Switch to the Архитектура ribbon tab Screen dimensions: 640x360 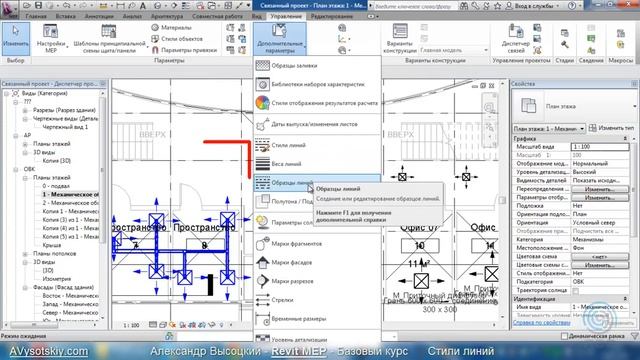(167, 16)
